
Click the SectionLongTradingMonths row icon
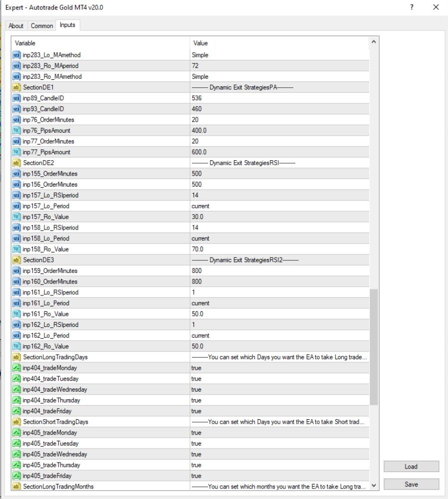click(16, 487)
